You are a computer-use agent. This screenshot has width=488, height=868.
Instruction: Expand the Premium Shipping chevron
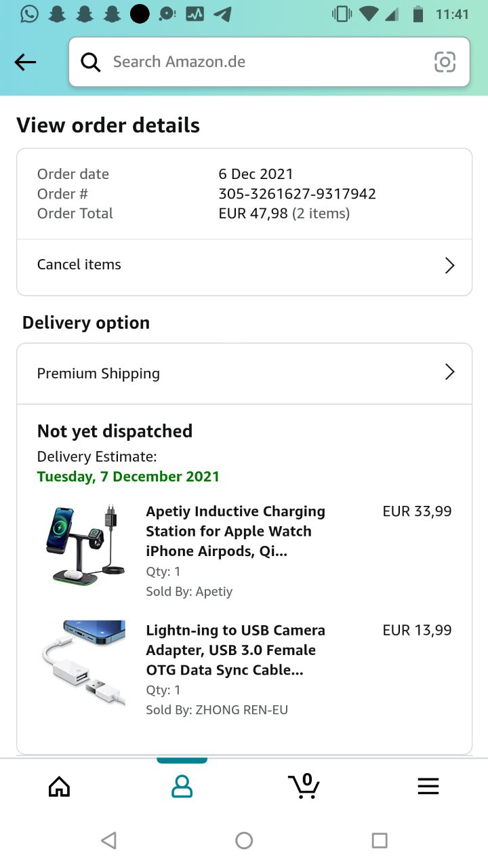pos(449,372)
